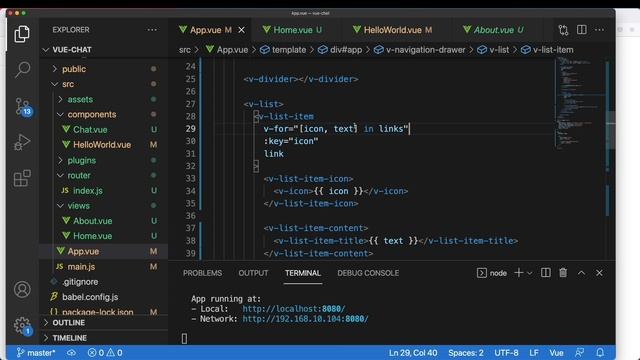Viewport: 640px width, 360px height.
Task: Split the editor right
Action: 582,30
